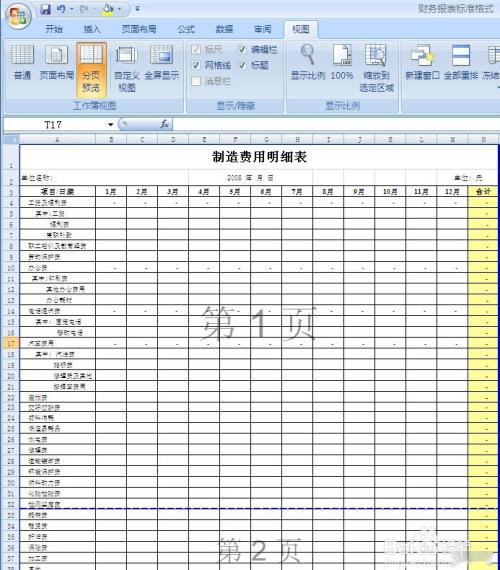This screenshot has width=500, height=570.
Task: Select column A header
Action: point(57,140)
